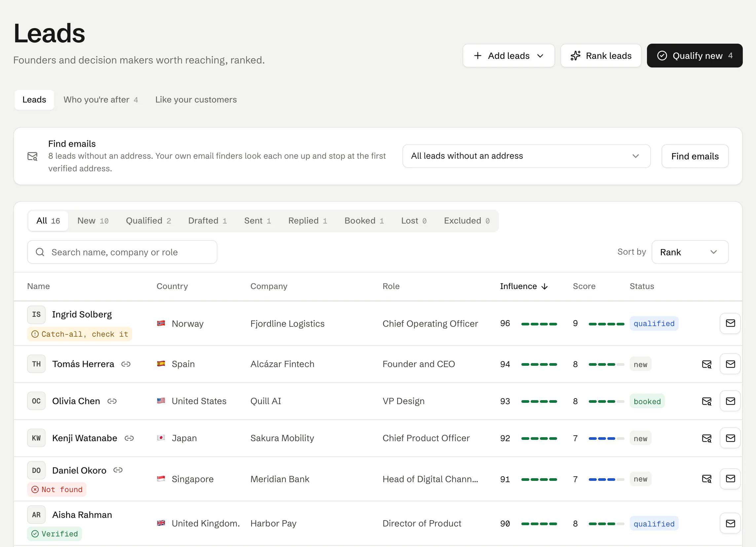This screenshot has width=756, height=547.
Task: Sort by the Role column header
Action: pos(391,286)
